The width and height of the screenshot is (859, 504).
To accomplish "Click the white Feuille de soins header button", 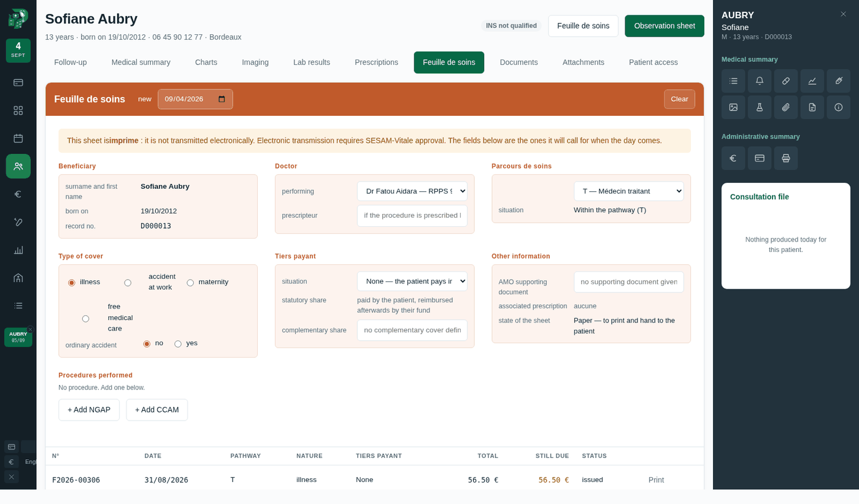I will click(x=584, y=26).
